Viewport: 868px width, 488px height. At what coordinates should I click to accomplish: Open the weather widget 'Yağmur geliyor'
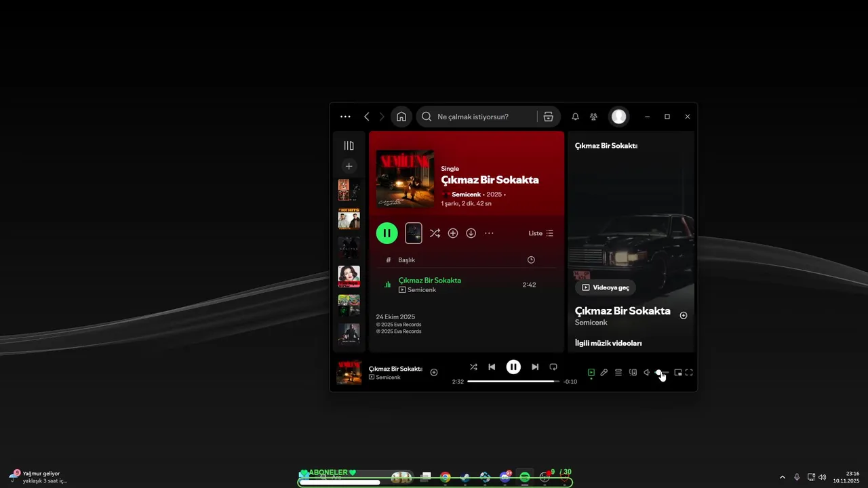[39, 476]
